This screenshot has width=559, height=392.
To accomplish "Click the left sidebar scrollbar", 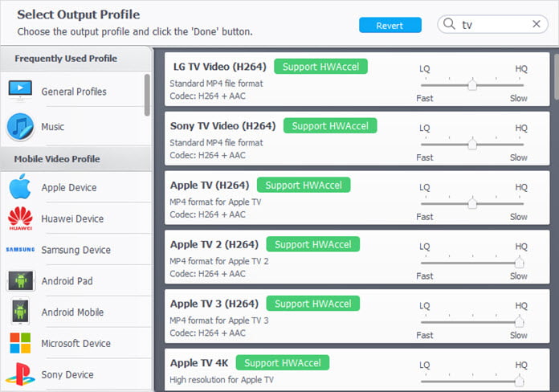I will [x=147, y=95].
